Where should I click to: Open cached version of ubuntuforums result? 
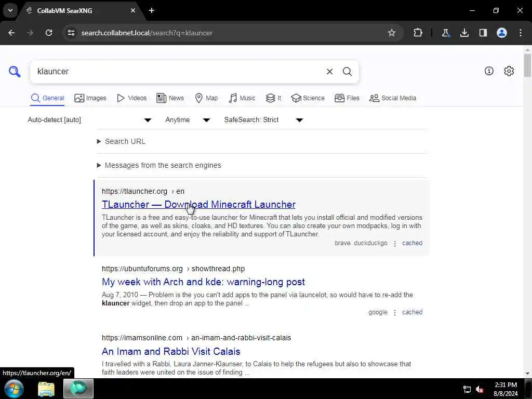[x=412, y=312]
